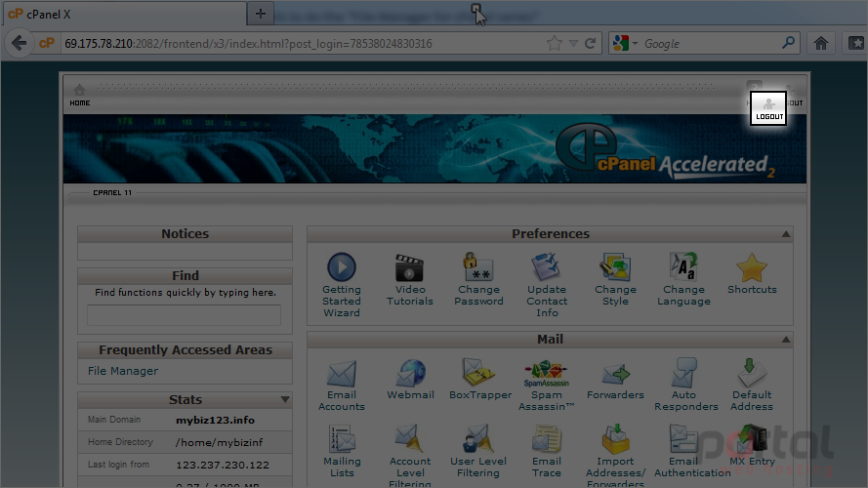Open the URL bar history dropdown arrow
868x488 pixels.
(x=573, y=43)
